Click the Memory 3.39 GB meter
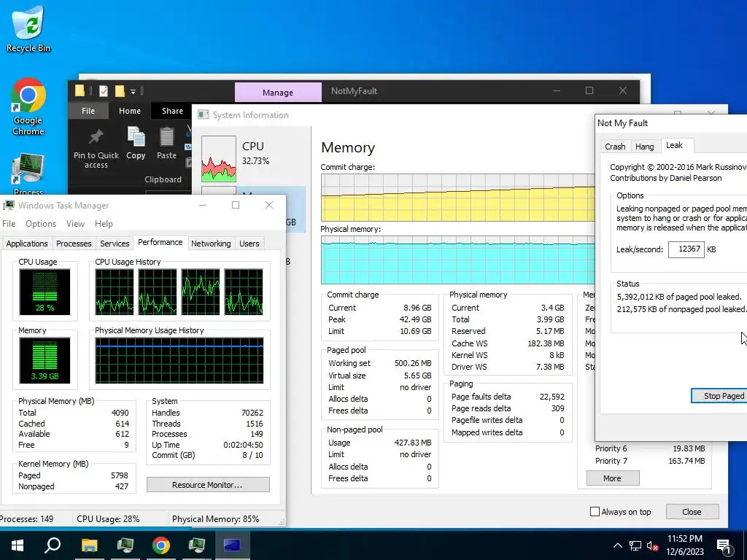This screenshot has width=747, height=560. click(44, 360)
